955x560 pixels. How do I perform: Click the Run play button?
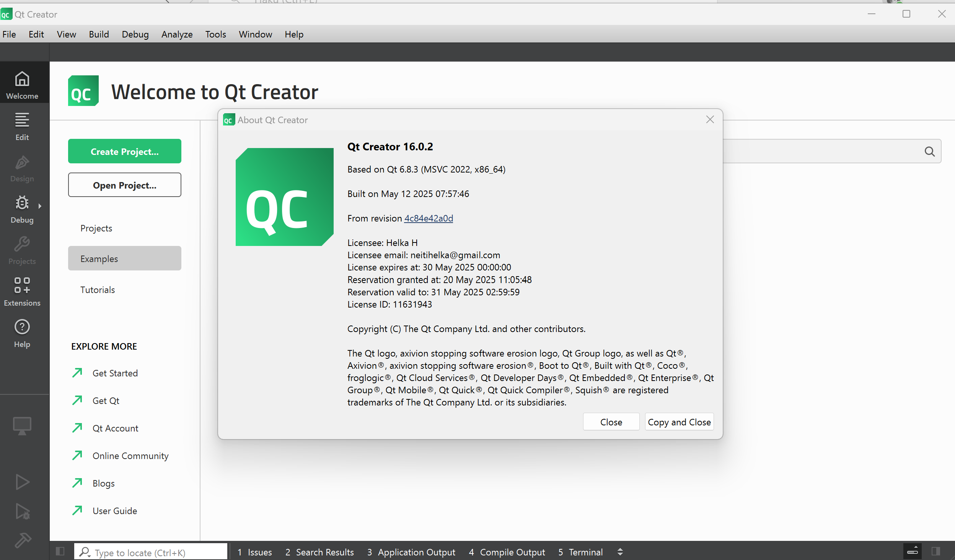(22, 482)
